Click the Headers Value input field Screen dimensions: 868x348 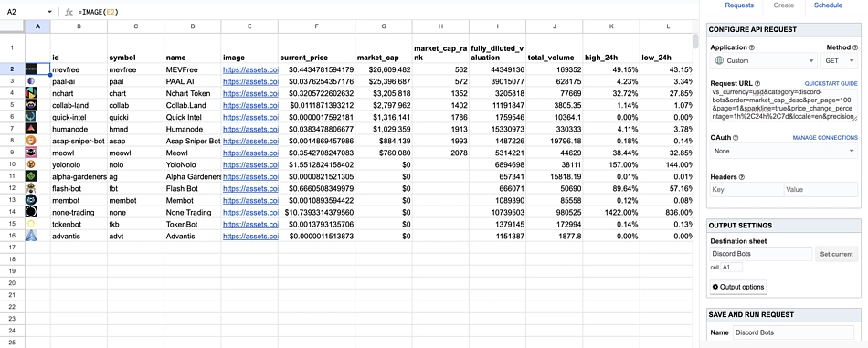point(821,190)
